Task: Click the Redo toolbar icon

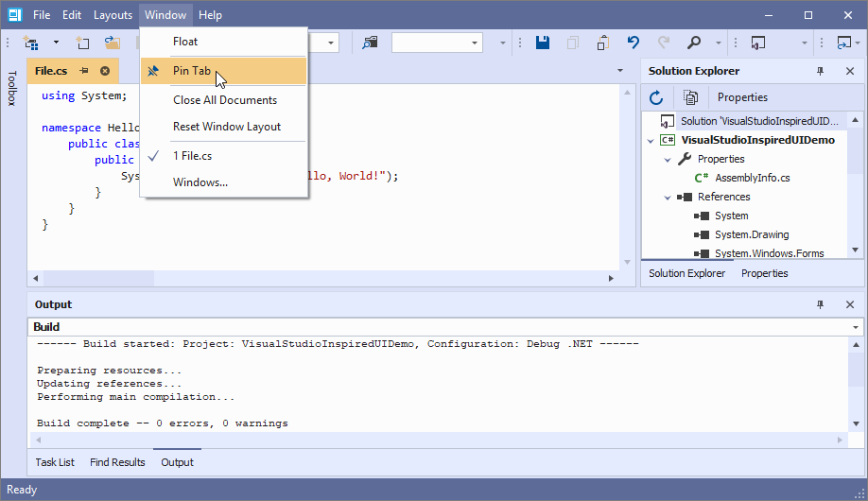Action: pos(663,43)
